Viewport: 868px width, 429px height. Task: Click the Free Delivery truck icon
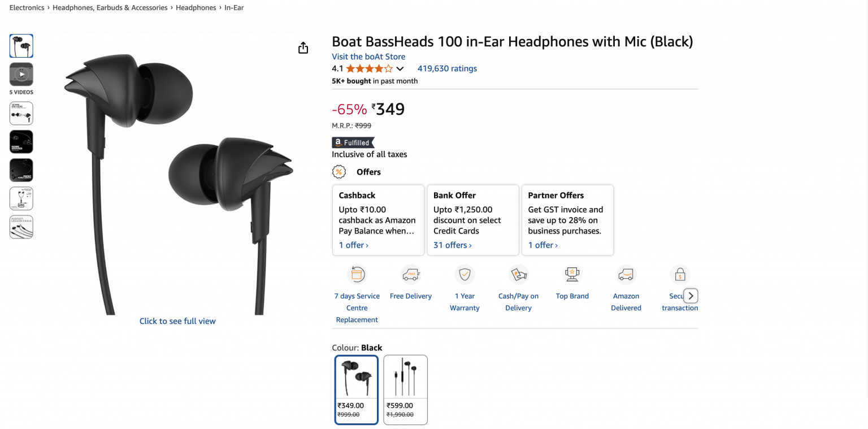(x=410, y=275)
